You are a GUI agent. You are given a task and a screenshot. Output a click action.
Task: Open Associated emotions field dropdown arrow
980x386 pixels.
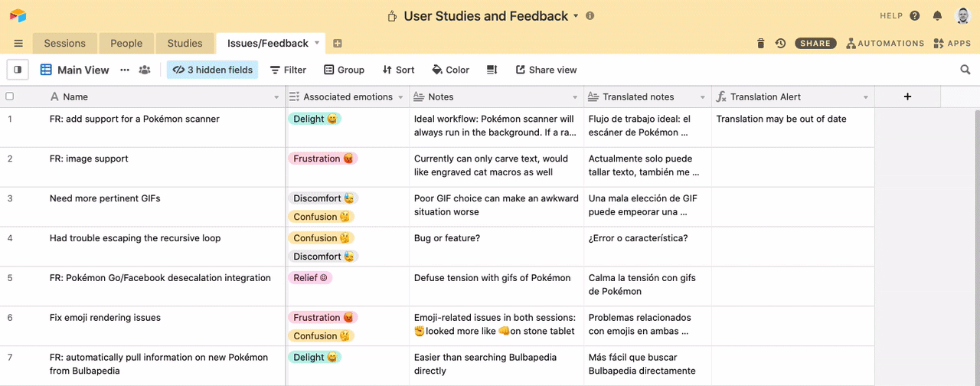400,97
